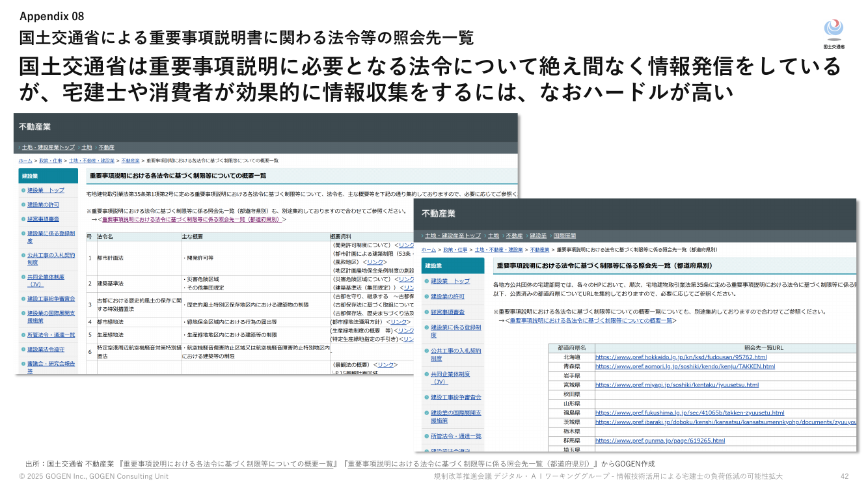Click the 国土交通省 logo on the slide

click(834, 34)
